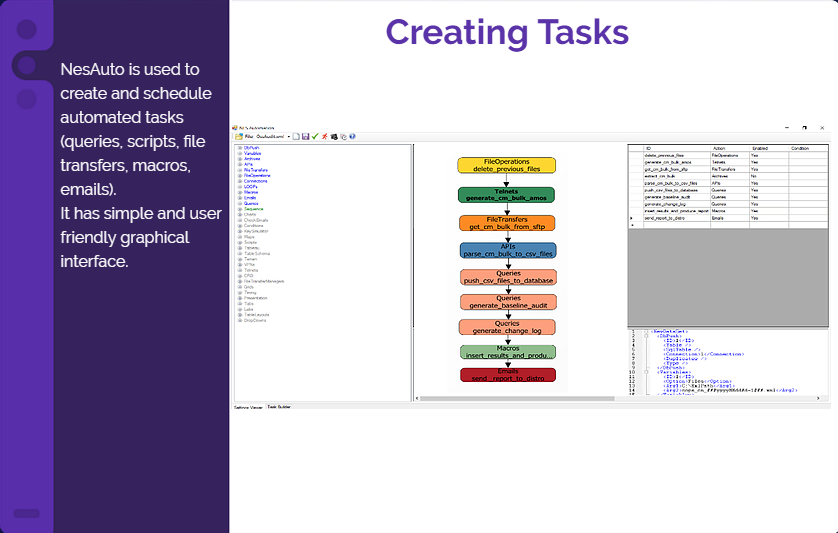Click the Action column header
This screenshot has width=838, height=533.
tap(730, 148)
